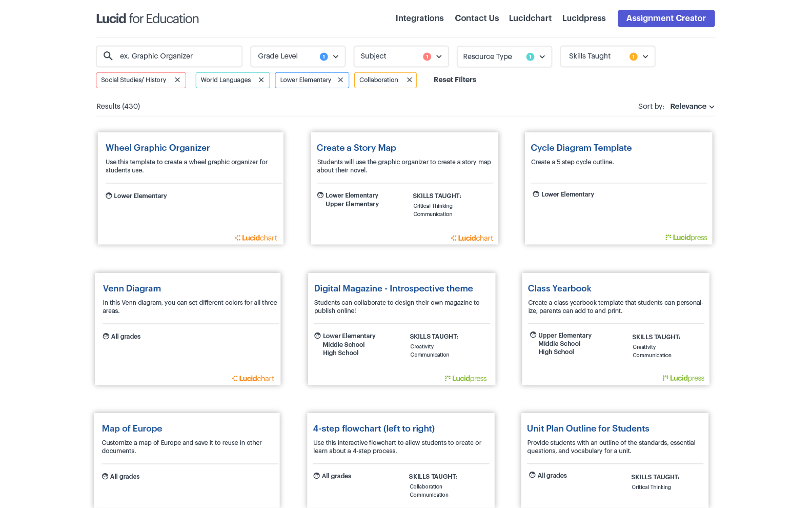Screen dimensions: 812x508
Task: Remove the Lower Elementary filter chip
Action: coord(340,80)
